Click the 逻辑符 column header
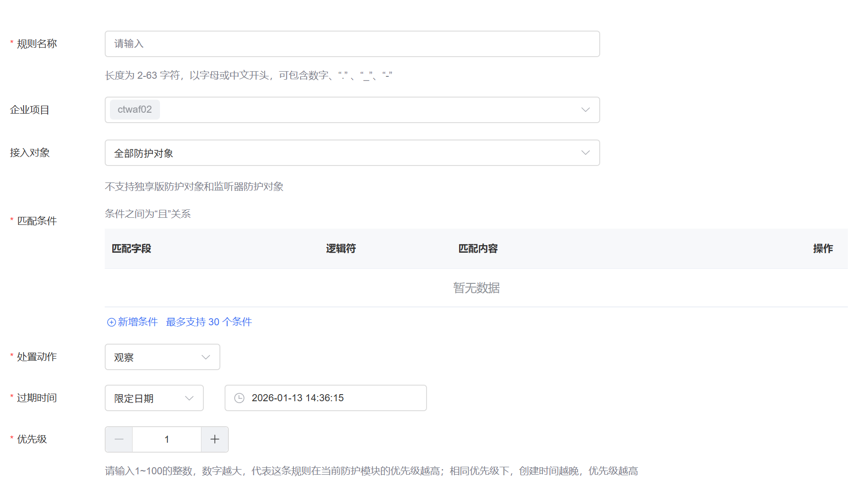 [x=341, y=248]
